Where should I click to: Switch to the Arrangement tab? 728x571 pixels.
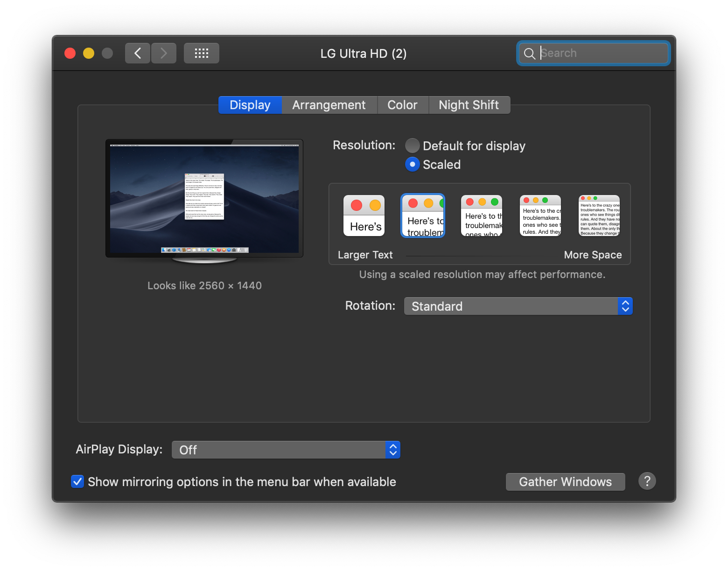(329, 105)
